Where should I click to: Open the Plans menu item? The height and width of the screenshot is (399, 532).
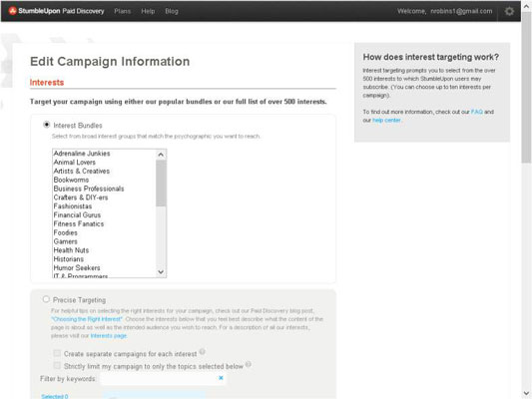coord(123,11)
